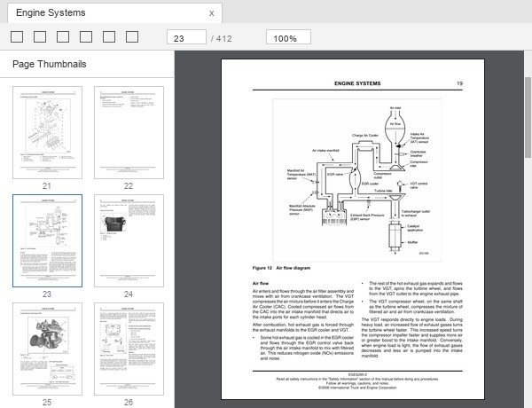
Task: Select the Engine Systems document tab
Action: click(x=114, y=13)
